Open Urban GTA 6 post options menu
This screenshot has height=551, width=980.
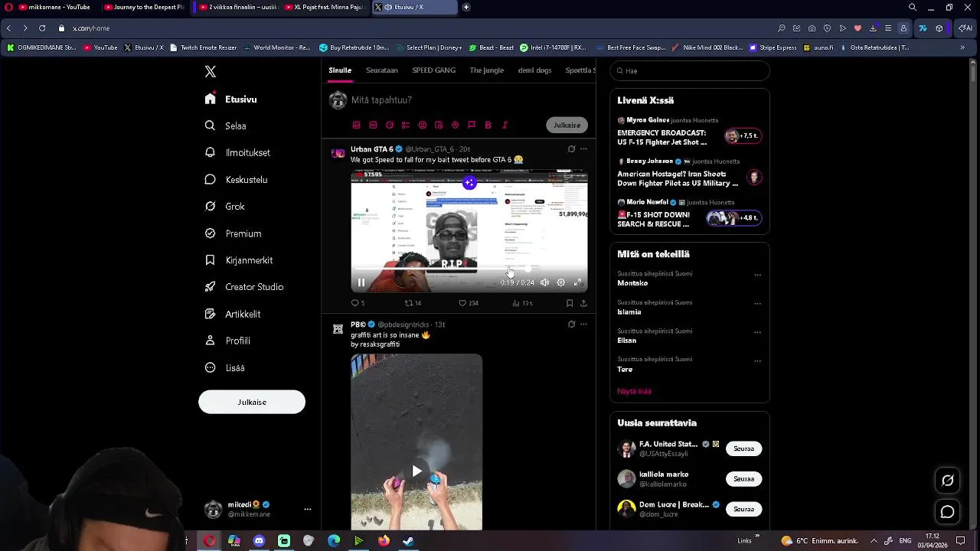(583, 149)
